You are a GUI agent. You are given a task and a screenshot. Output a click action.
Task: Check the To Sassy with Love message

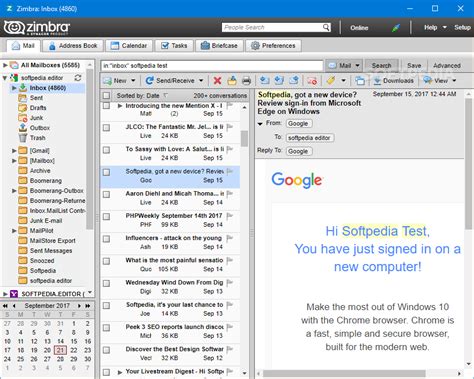point(106,150)
